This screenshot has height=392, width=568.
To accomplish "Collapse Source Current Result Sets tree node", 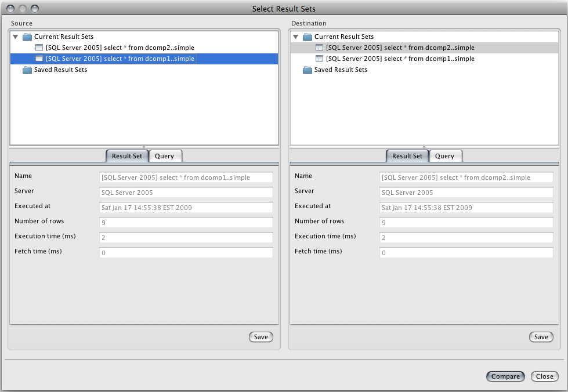I will (x=15, y=37).
